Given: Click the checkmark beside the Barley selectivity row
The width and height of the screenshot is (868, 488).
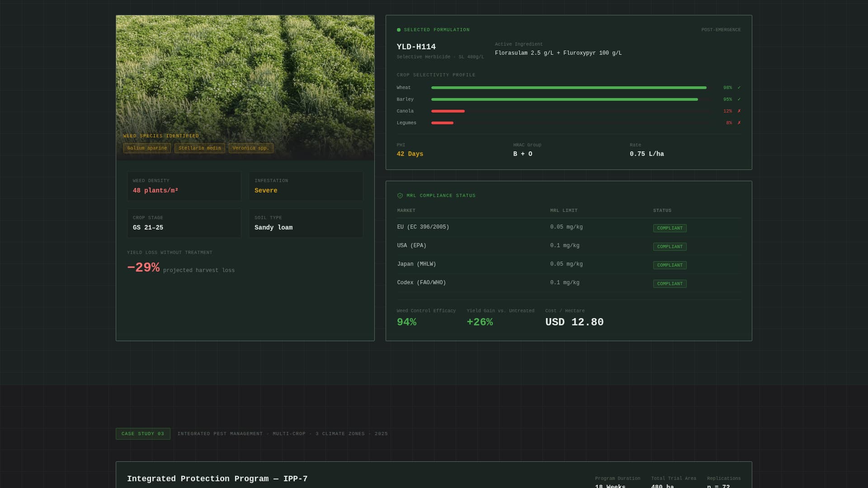Looking at the screenshot, I should 739,99.
